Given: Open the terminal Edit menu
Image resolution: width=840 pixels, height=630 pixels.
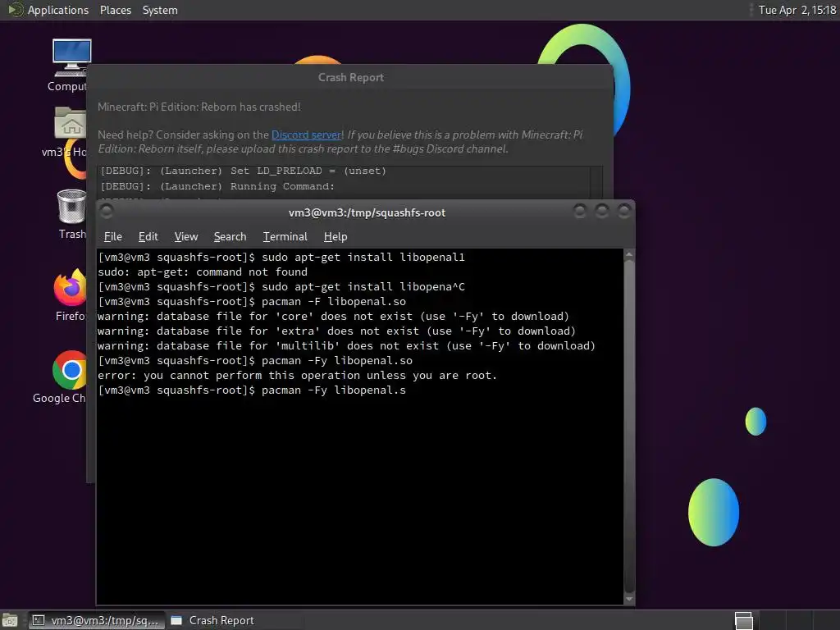Looking at the screenshot, I should (148, 237).
